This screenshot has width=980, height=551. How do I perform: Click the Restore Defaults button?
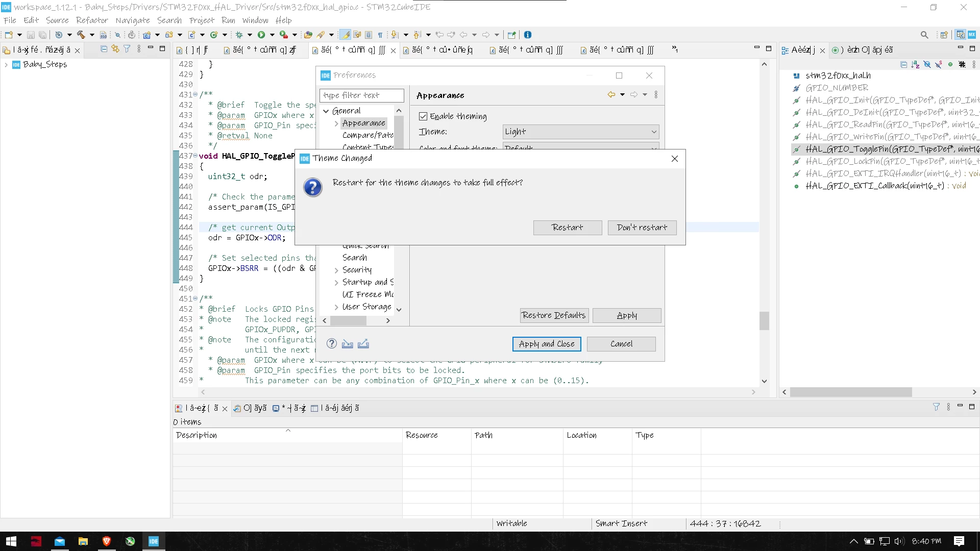(x=554, y=315)
